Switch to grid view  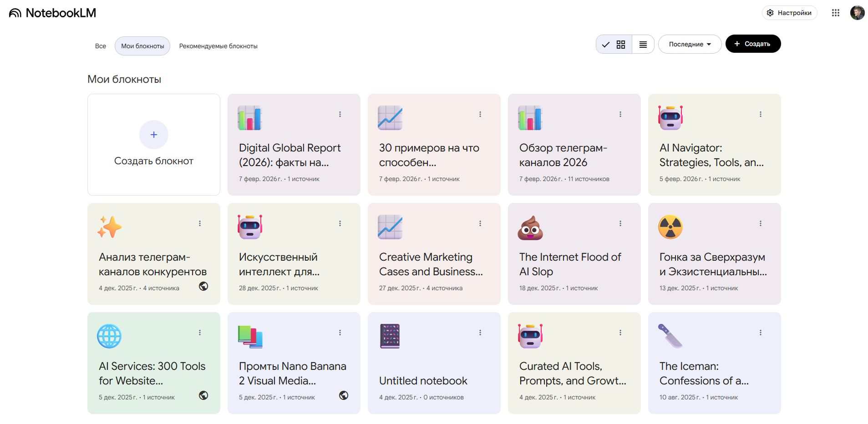614,45
